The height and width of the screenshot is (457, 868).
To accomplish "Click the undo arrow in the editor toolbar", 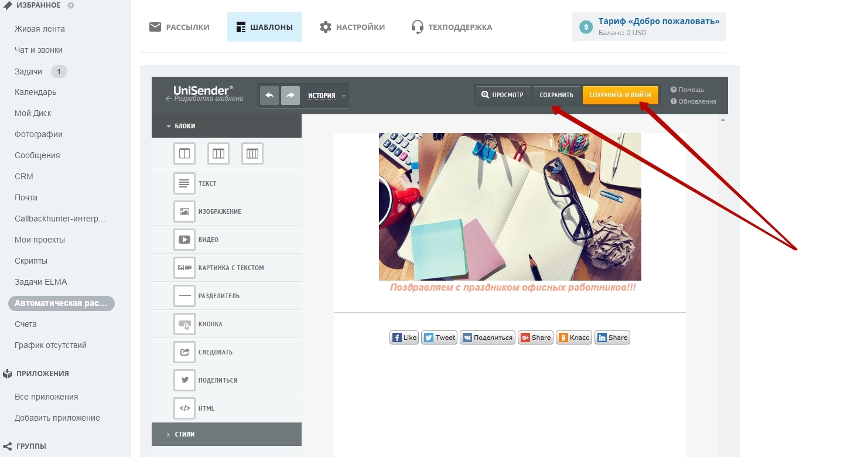I will click(x=269, y=96).
